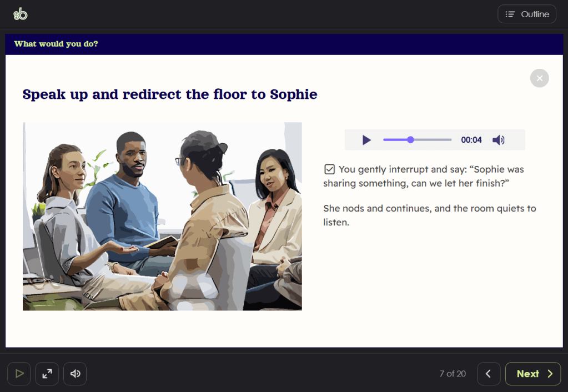The height and width of the screenshot is (392, 568).
Task: Click Next to advance the lesson
Action: (532, 374)
